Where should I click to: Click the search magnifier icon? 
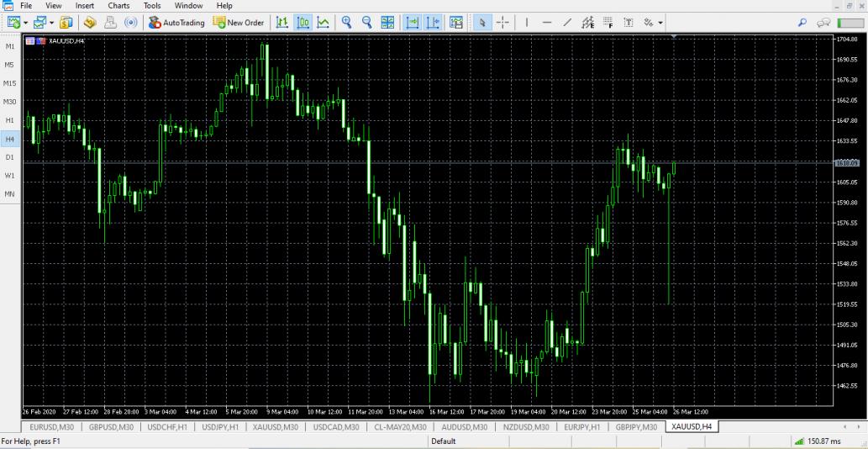click(804, 23)
